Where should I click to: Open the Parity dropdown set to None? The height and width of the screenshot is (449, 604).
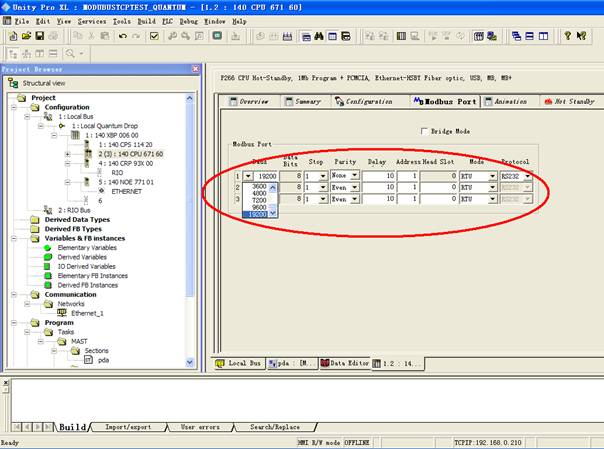coord(354,175)
